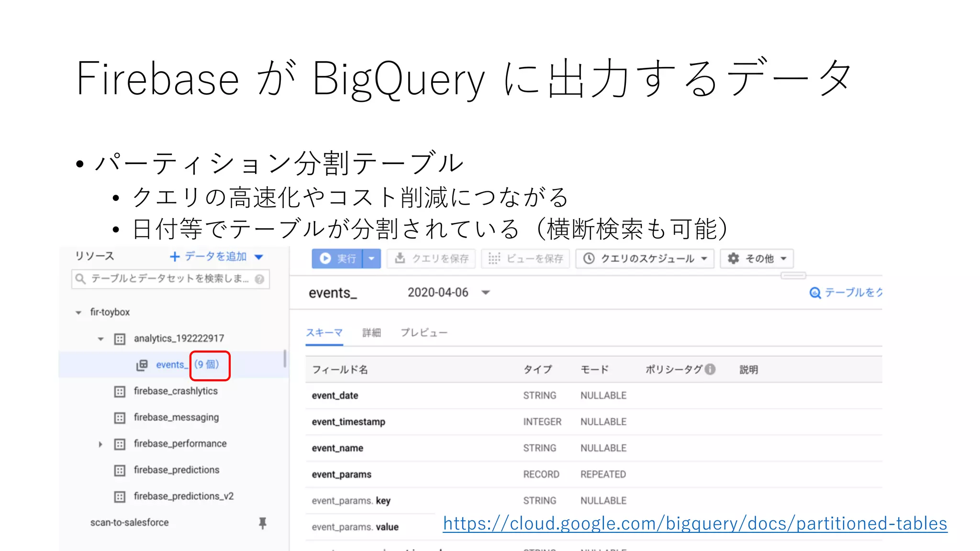Open クエリのスケジュール dropdown
This screenshot has height=551, width=980.
coord(645,259)
